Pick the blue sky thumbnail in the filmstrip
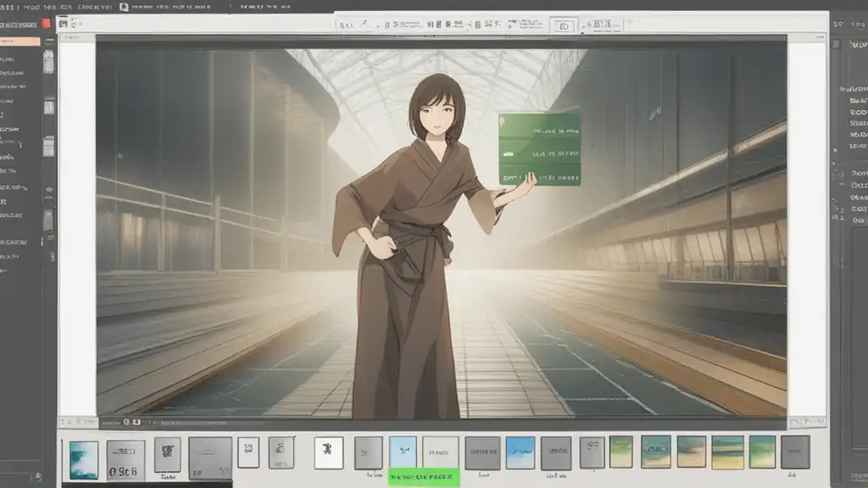Viewport: 868px width, 488px height. pos(520,452)
